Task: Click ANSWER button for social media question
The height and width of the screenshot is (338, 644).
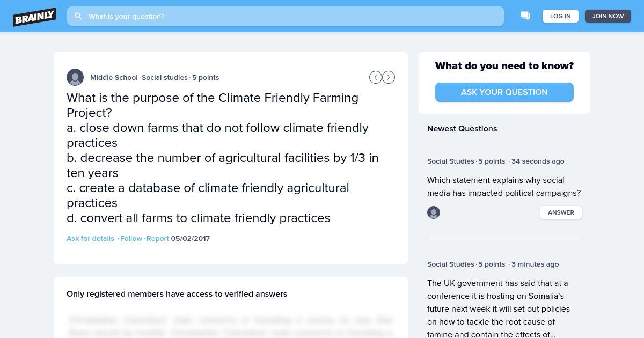Action: (x=561, y=212)
